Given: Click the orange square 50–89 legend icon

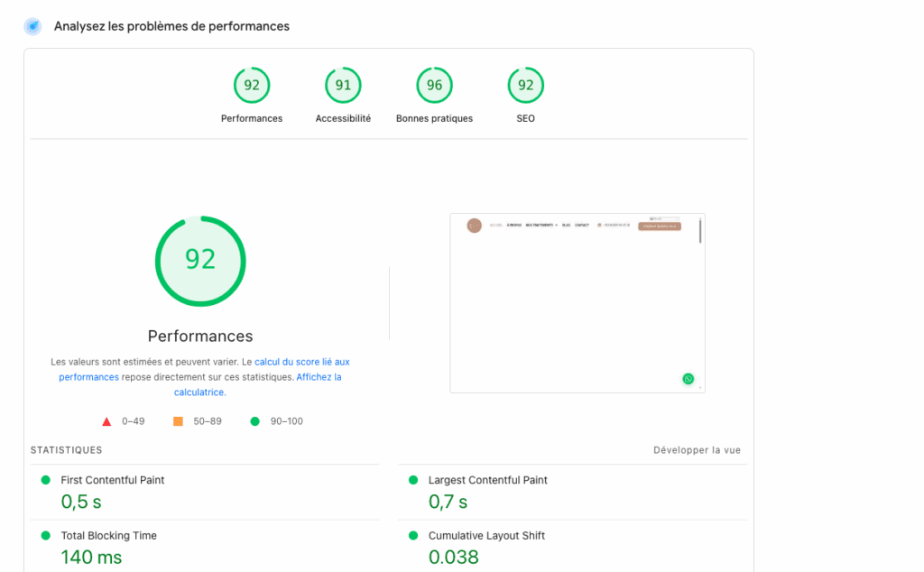Looking at the screenshot, I should click(178, 421).
